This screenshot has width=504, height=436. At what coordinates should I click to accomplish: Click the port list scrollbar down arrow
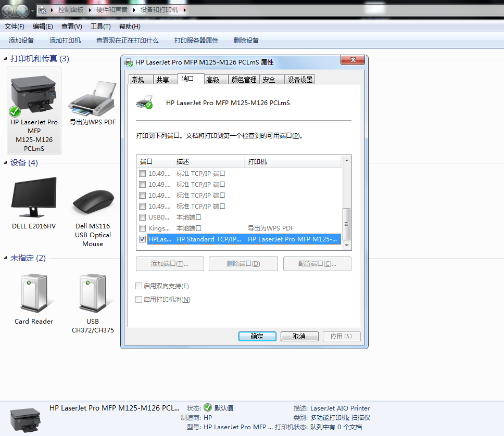pos(347,246)
